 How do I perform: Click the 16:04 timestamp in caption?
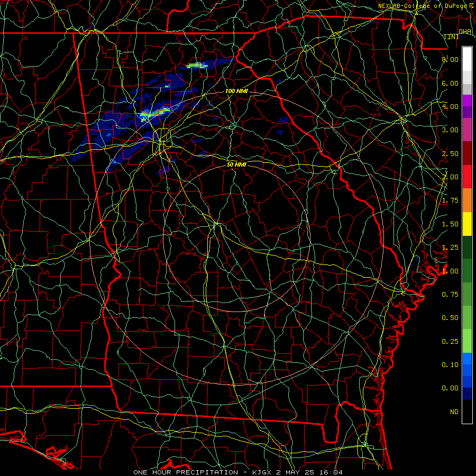tap(331, 472)
